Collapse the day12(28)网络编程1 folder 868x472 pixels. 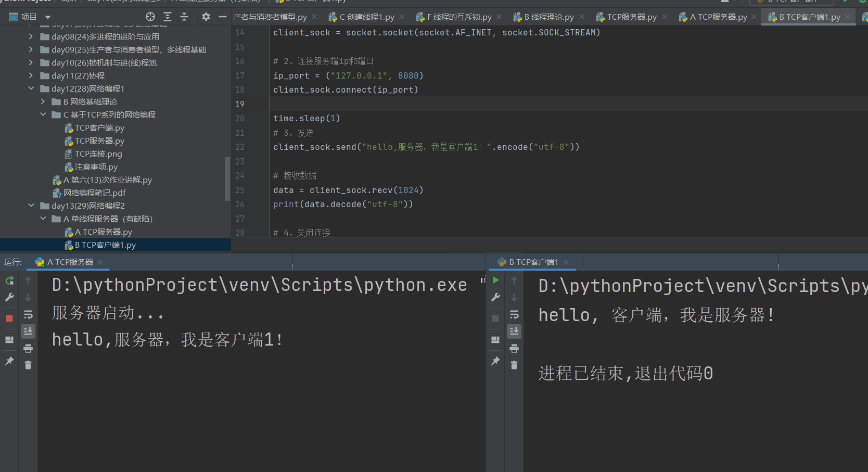(31, 88)
